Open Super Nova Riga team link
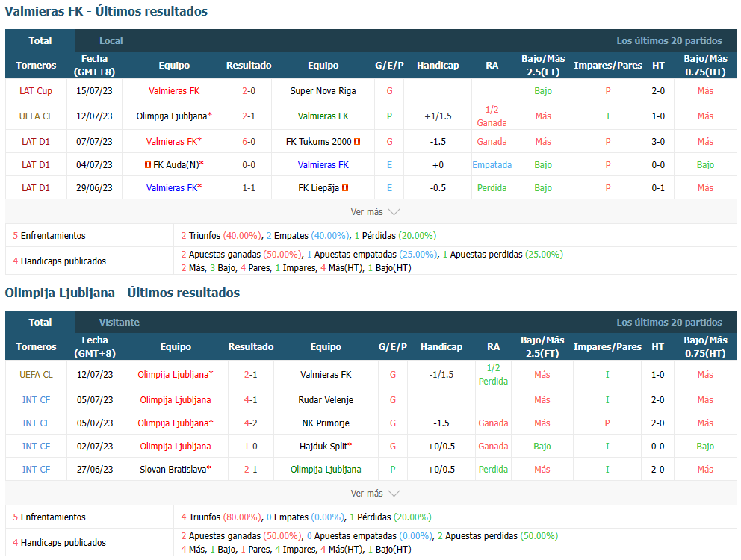The width and height of the screenshot is (741, 560). pyautogui.click(x=323, y=91)
